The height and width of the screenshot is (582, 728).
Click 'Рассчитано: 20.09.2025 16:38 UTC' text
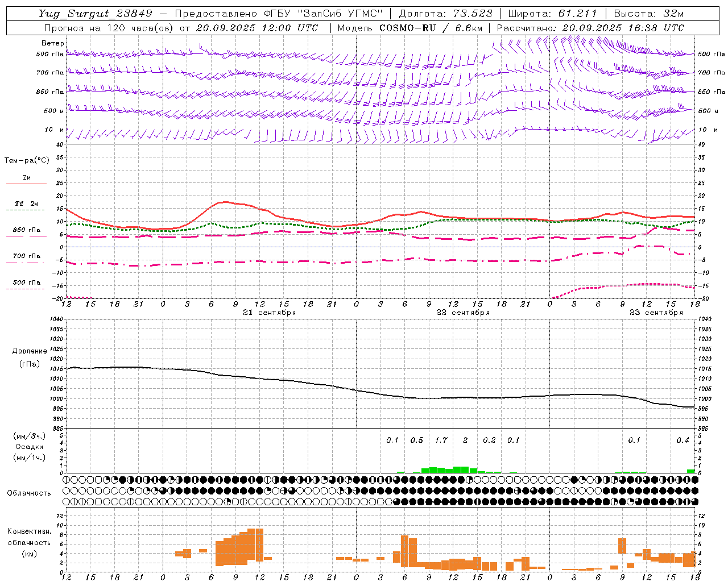click(x=590, y=28)
